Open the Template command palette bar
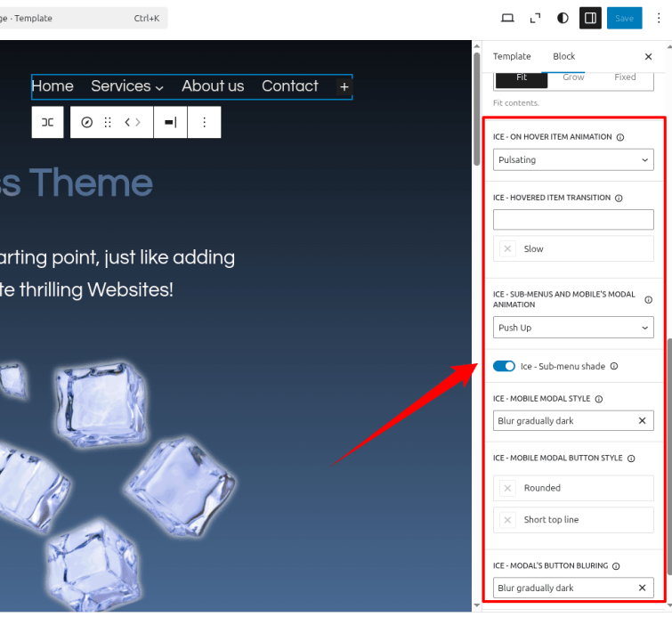The height and width of the screenshot is (625, 672). click(82, 18)
